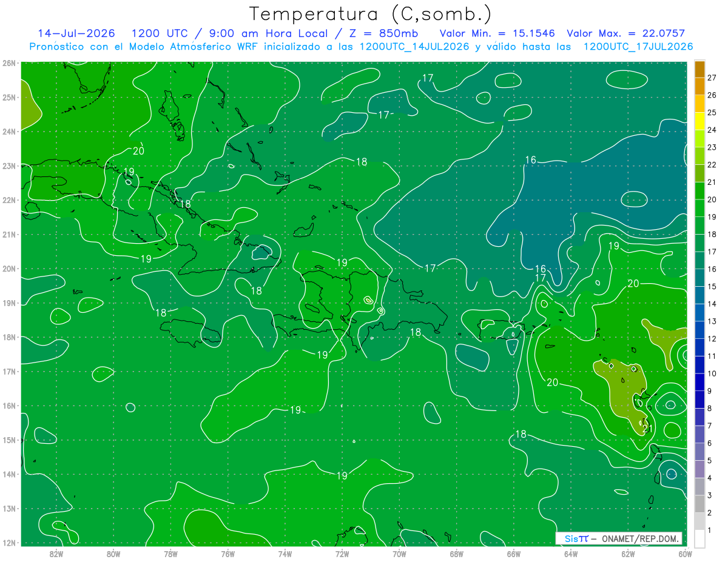Click 'Valor Max. = 22.0757' readout
This screenshot has width=728, height=562.
tap(626, 33)
